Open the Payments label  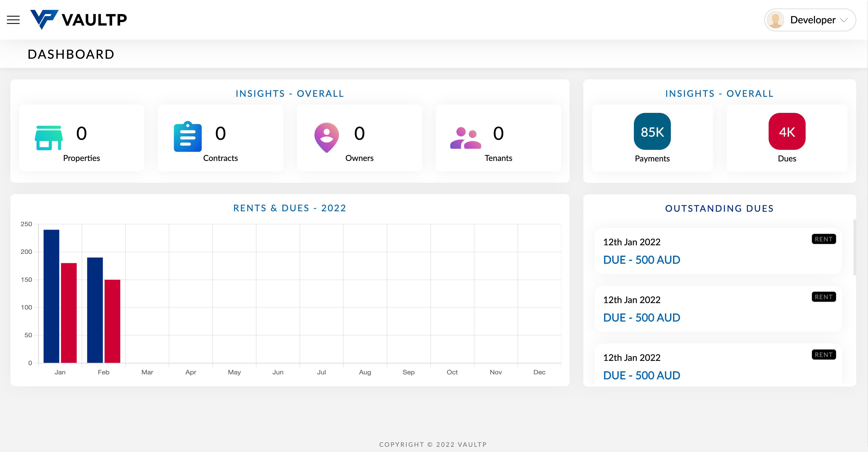pos(652,158)
